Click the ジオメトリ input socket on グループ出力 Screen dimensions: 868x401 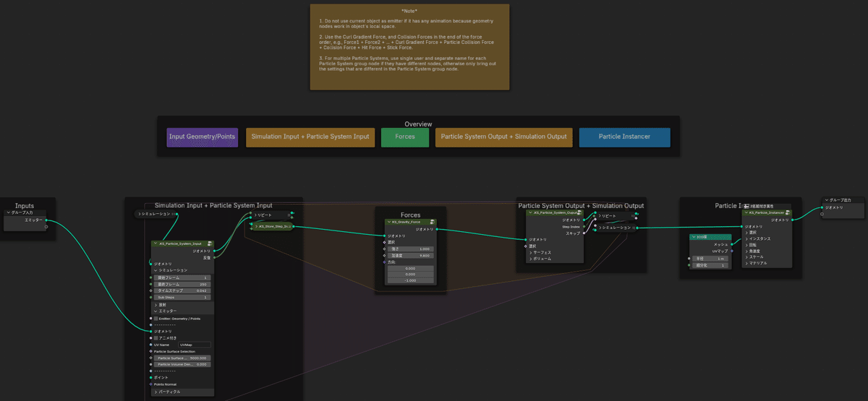coord(823,207)
